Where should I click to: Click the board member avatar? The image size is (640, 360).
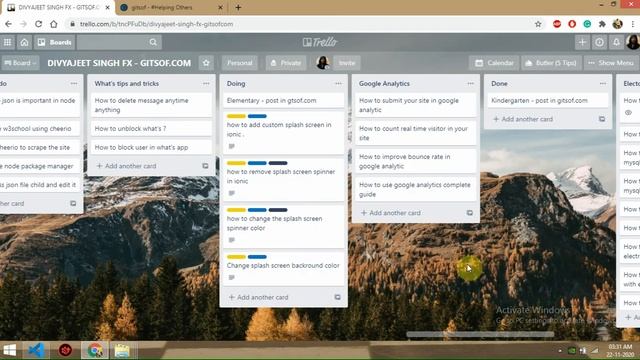coord(323,62)
